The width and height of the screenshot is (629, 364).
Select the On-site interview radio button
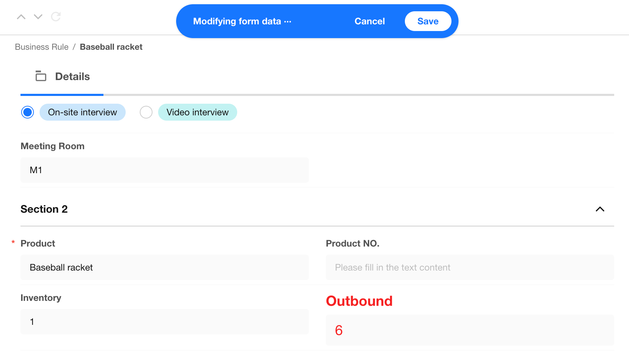point(28,112)
